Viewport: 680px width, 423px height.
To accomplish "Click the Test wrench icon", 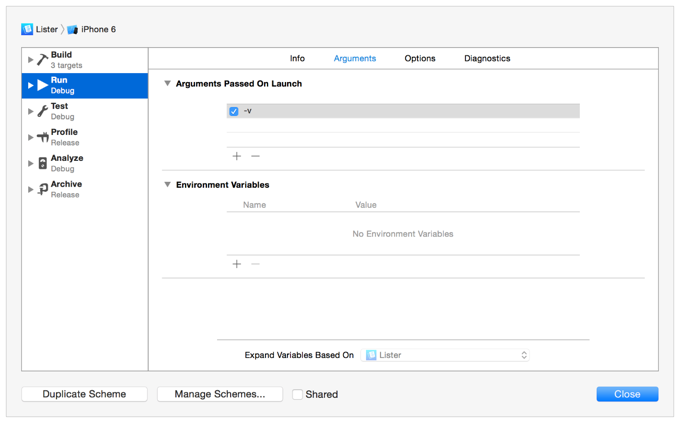I will 42,111.
